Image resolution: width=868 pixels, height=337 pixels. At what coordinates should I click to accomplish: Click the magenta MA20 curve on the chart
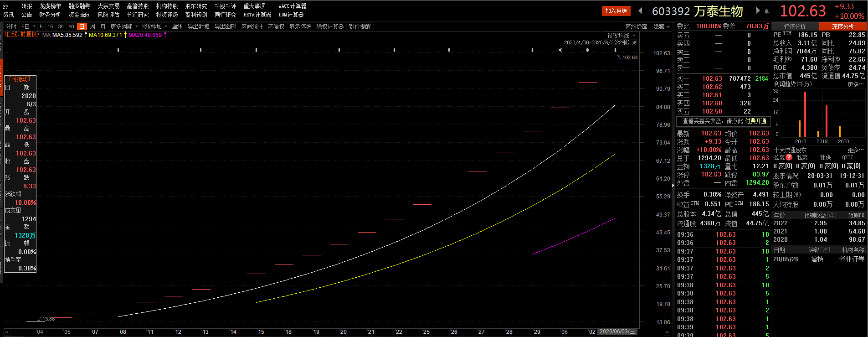click(x=574, y=236)
